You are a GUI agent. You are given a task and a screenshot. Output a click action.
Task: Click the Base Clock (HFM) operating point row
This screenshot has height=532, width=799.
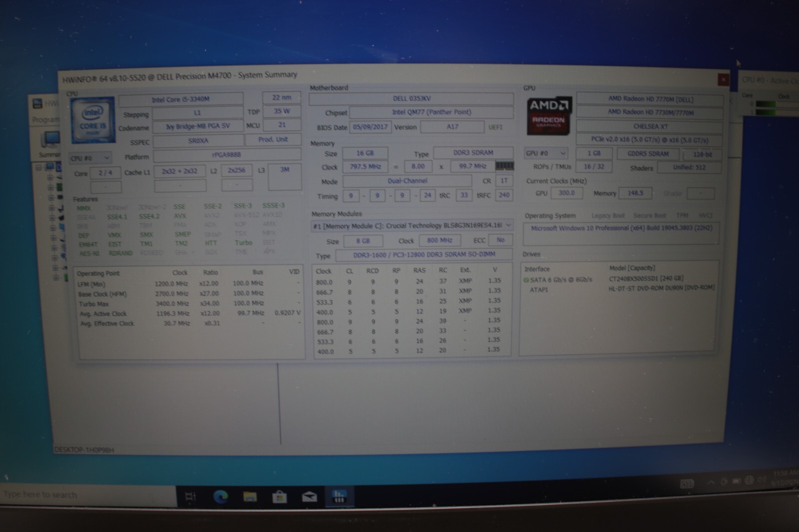coord(189,294)
